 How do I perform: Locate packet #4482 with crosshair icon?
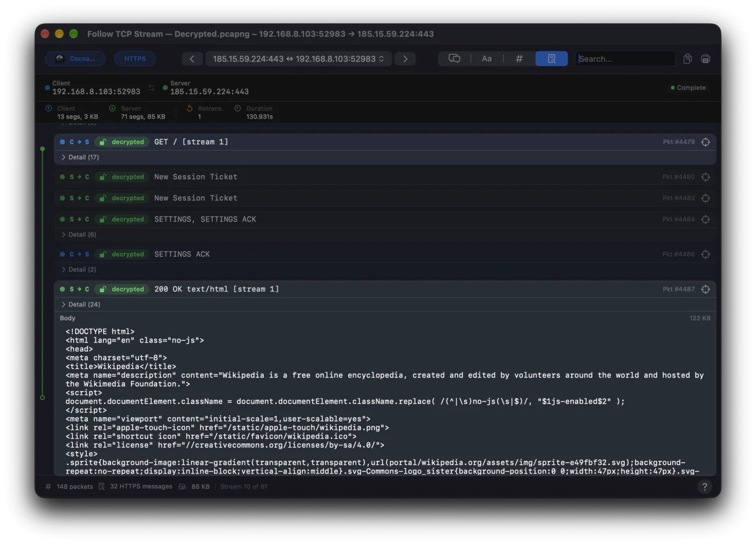705,198
